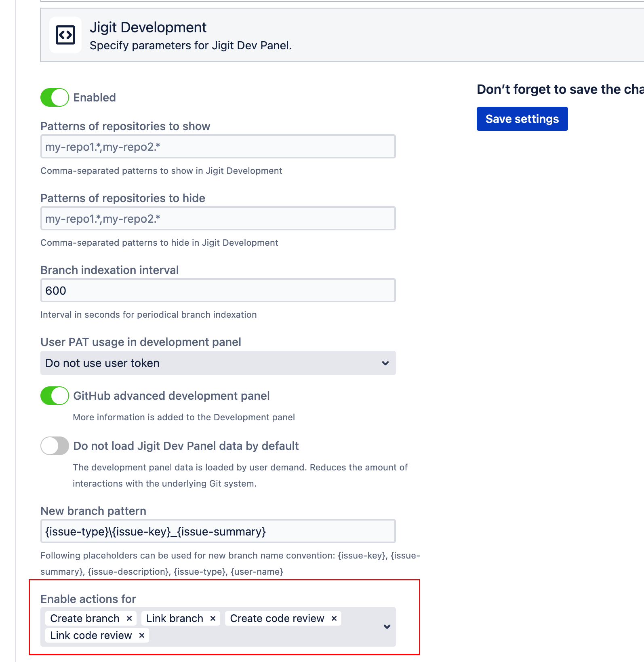Click the Save settings button
This screenshot has width=644, height=662.
tap(522, 119)
